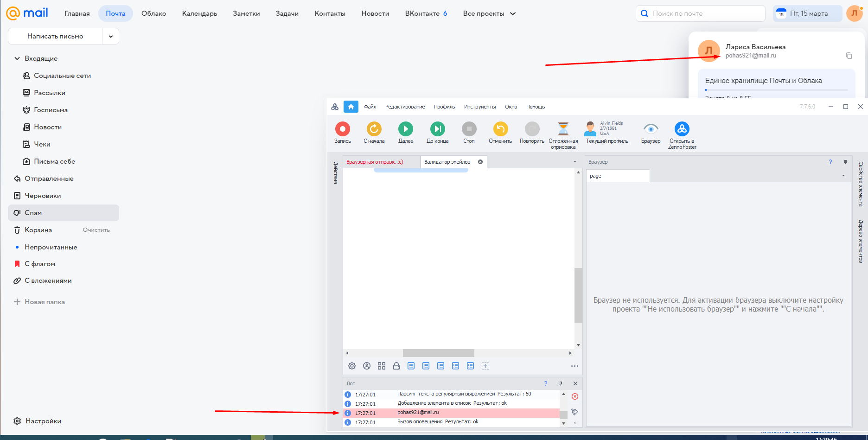Open Отложенная отрисовка hourglass tool
The width and height of the screenshot is (868, 440).
pos(563,129)
